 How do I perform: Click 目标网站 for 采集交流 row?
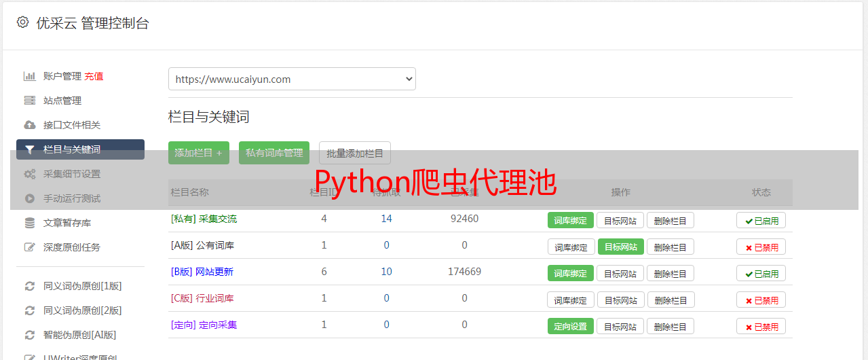click(x=620, y=220)
